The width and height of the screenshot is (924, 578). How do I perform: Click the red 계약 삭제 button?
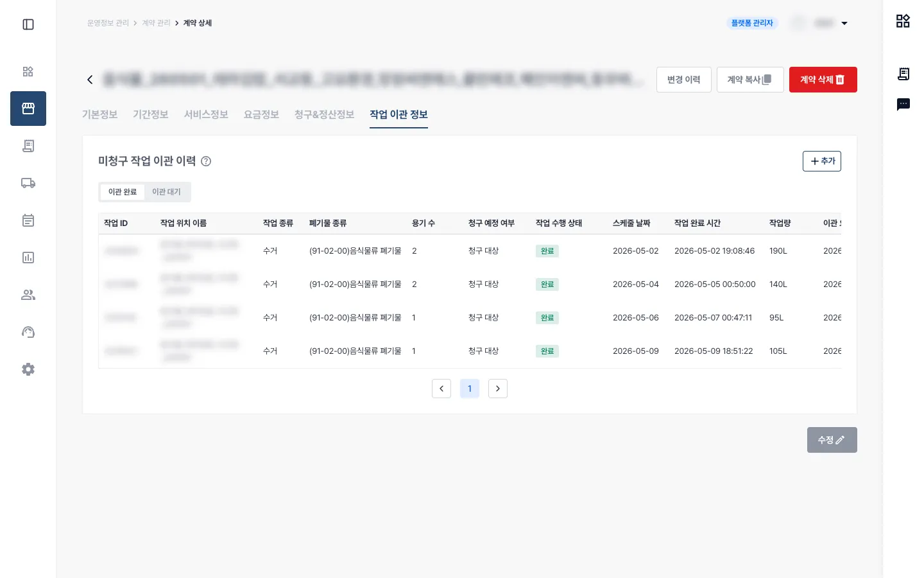tap(823, 80)
